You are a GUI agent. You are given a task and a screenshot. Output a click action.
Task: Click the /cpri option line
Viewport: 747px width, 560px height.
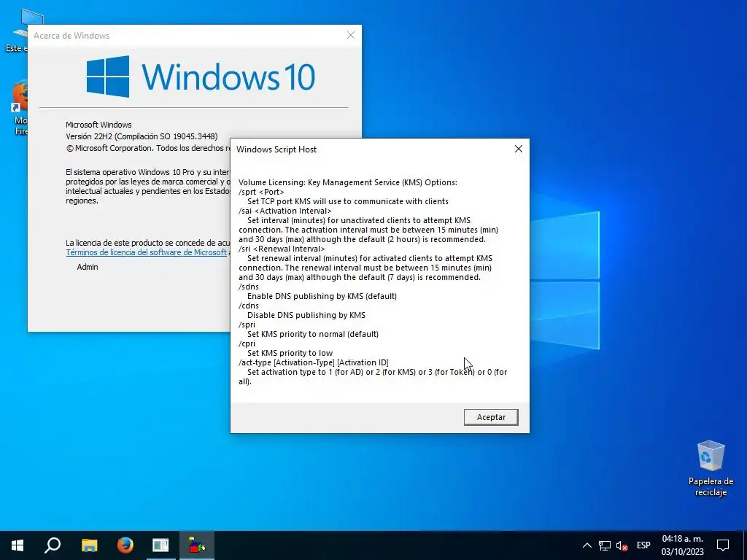pyautogui.click(x=247, y=344)
